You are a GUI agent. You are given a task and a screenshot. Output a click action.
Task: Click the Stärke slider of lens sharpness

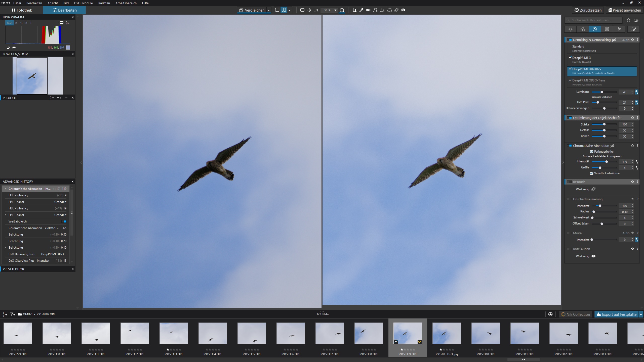(x=604, y=124)
